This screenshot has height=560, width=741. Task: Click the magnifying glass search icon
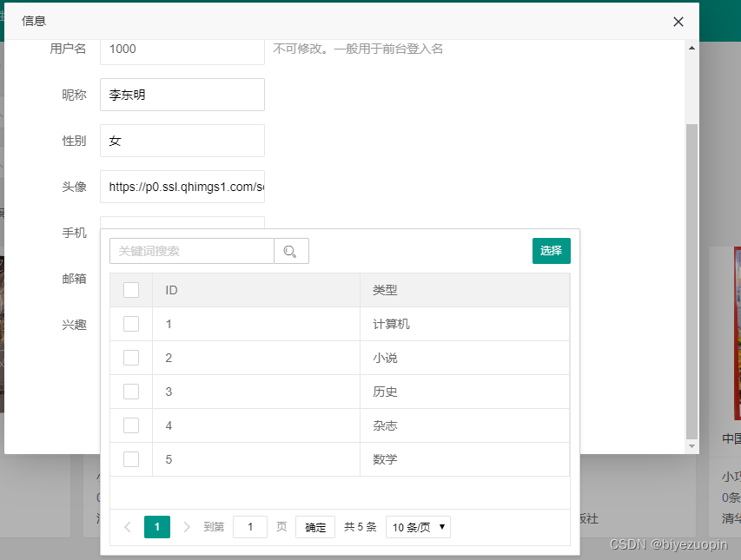point(291,250)
